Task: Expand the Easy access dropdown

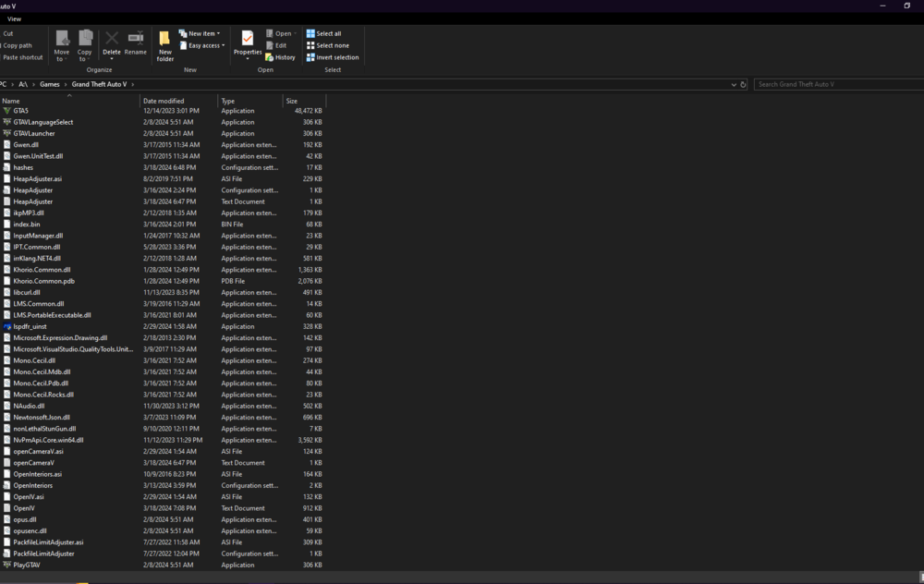Action: pos(202,44)
